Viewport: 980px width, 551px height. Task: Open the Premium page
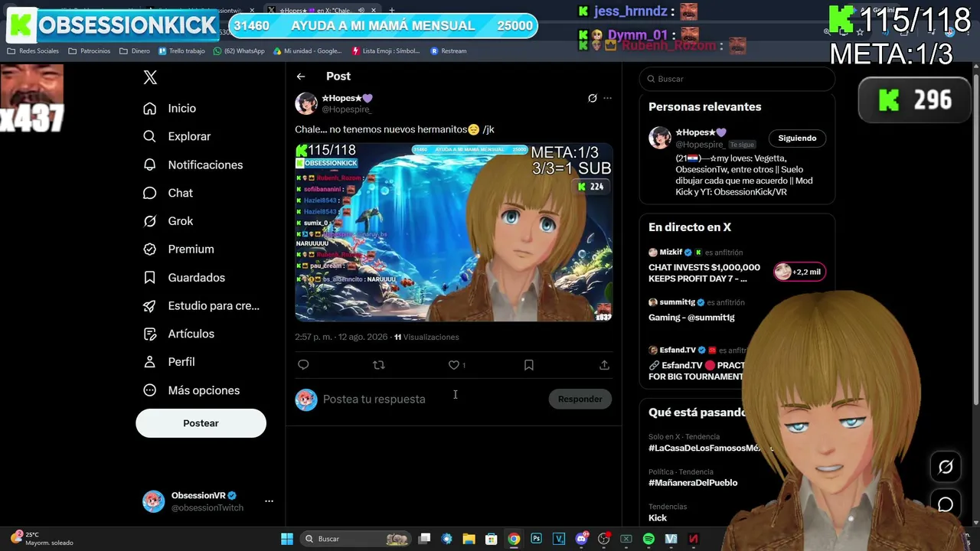pos(179,249)
